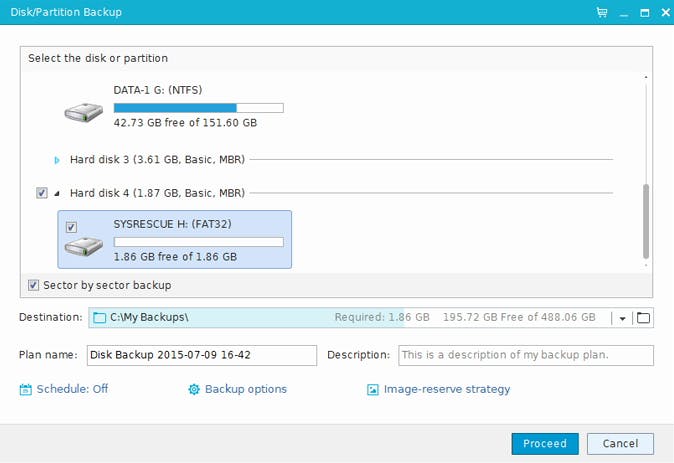Click Hard disk 3 (3.61 GB, Basic, MBR) text
This screenshot has width=674, height=463.
pos(157,159)
